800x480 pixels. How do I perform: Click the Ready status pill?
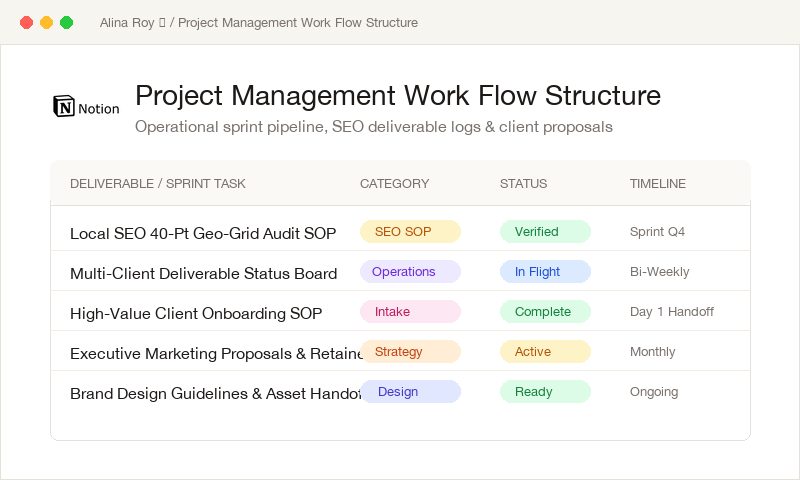pos(545,392)
